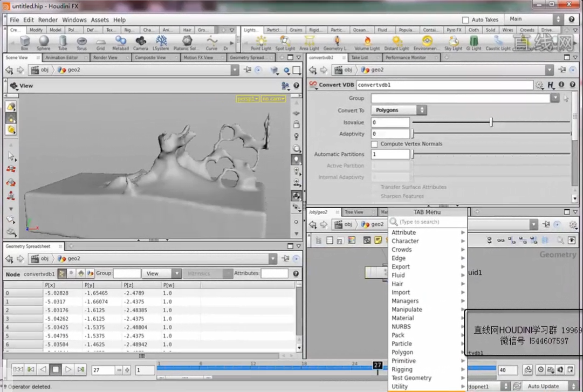Open the no cam camera menu
Viewport: 583px width, 392px height.
coord(273,99)
